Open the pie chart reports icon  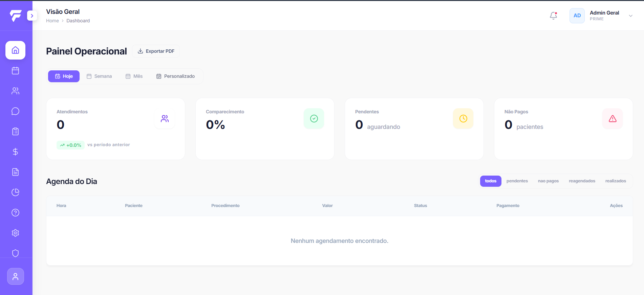pos(15,192)
